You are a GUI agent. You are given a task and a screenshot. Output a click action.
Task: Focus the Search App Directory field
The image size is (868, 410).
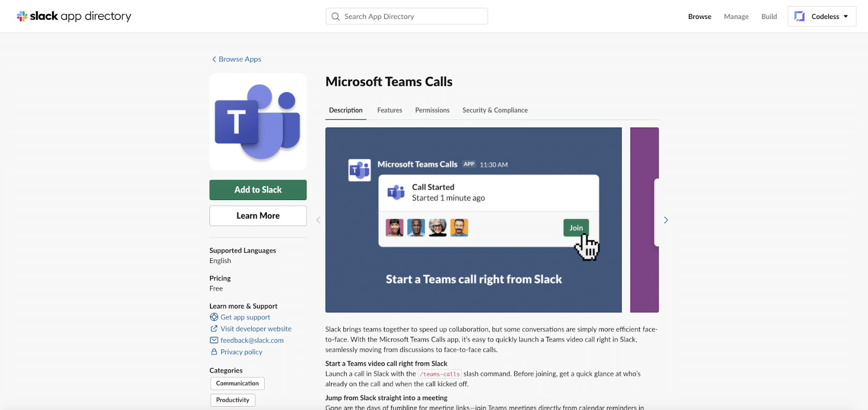click(407, 16)
